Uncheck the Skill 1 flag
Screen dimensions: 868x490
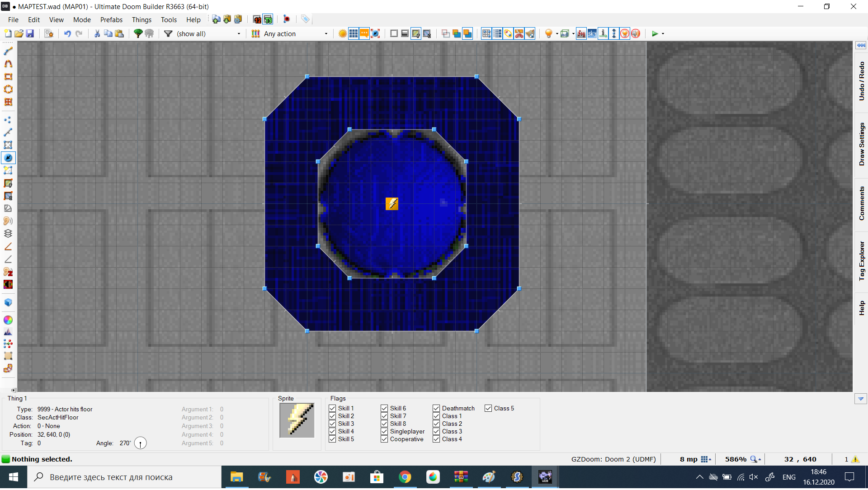(x=332, y=409)
